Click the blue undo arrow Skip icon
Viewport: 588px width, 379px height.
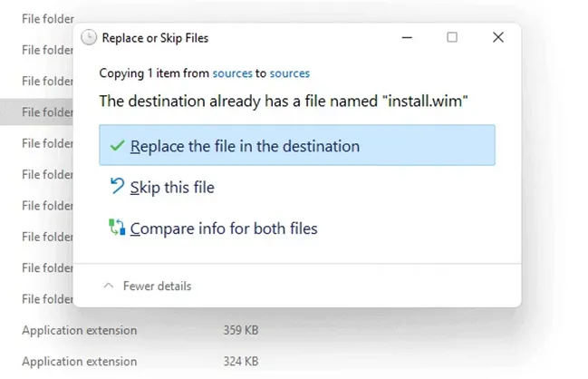(x=116, y=187)
